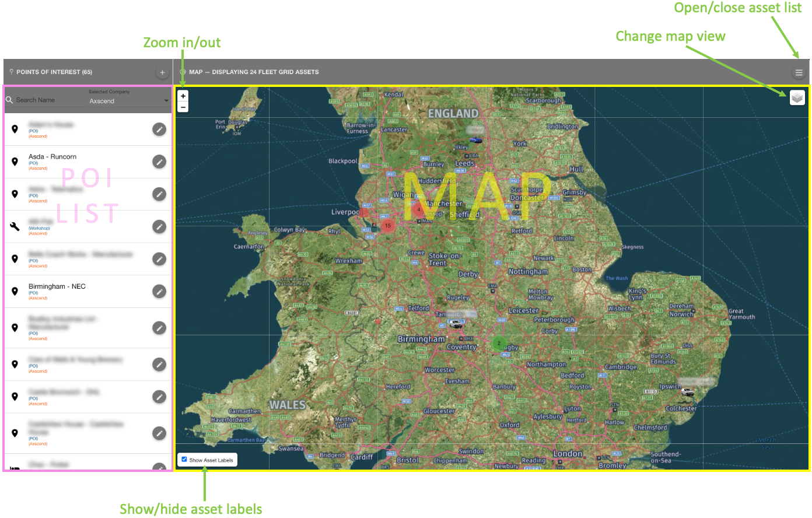The height and width of the screenshot is (518, 812).
Task: Edit Asda - Runcorn with its pencil button
Action: (x=159, y=162)
